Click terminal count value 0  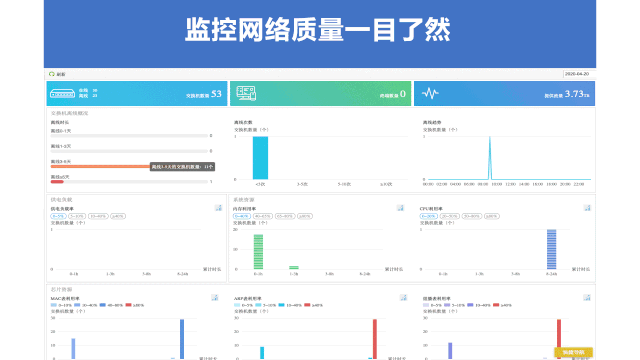[x=403, y=94]
